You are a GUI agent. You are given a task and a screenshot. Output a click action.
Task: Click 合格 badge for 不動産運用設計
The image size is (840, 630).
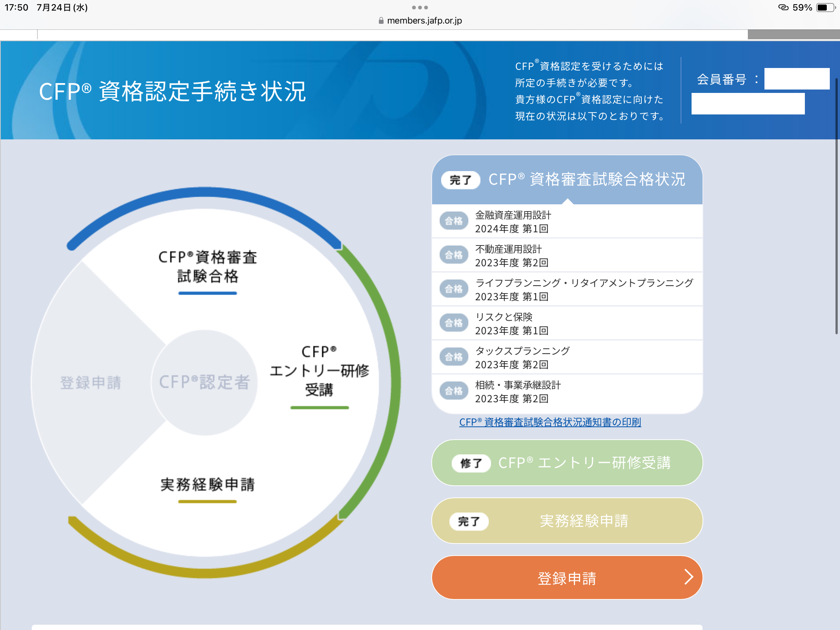[x=453, y=255]
